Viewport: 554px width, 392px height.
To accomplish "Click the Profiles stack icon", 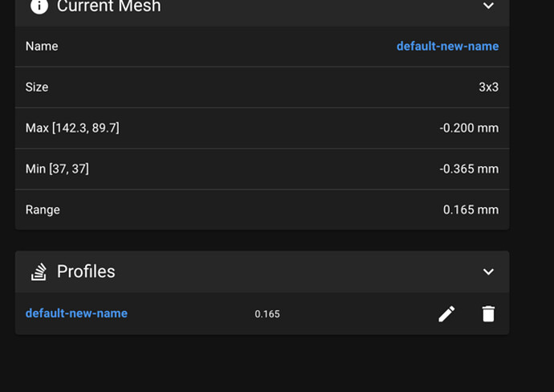I will click(x=39, y=272).
